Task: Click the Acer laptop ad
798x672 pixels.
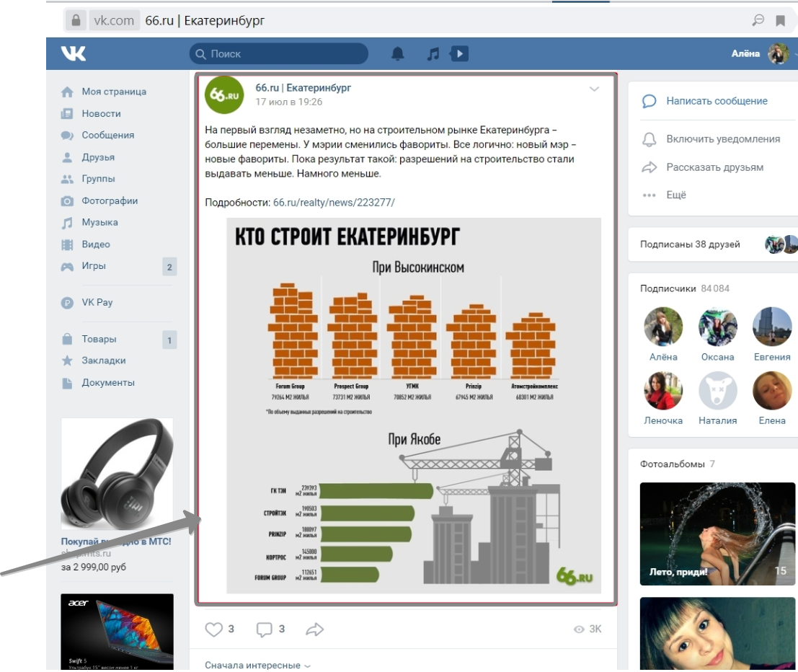Action: (x=117, y=632)
